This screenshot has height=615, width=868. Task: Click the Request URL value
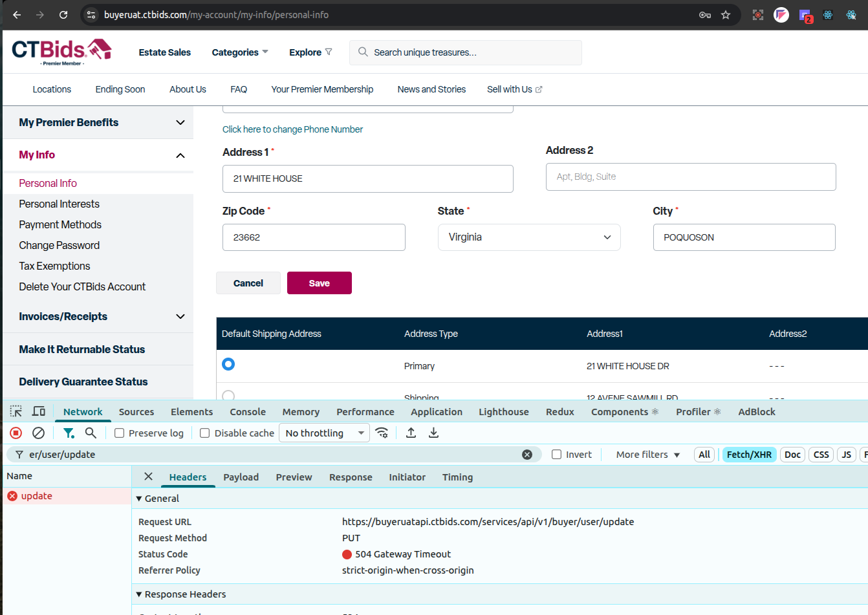tap(488, 522)
